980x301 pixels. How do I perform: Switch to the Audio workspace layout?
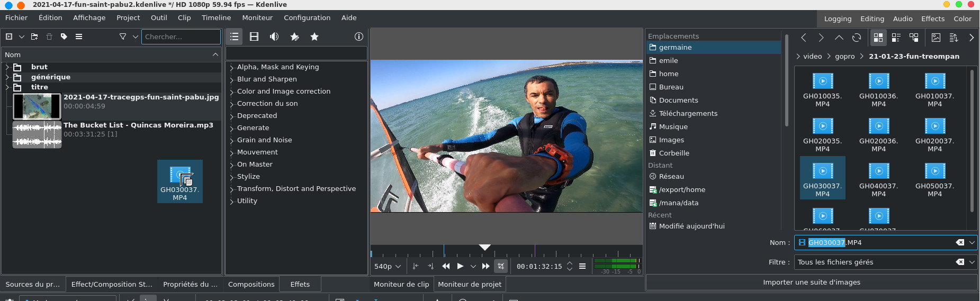pos(903,19)
